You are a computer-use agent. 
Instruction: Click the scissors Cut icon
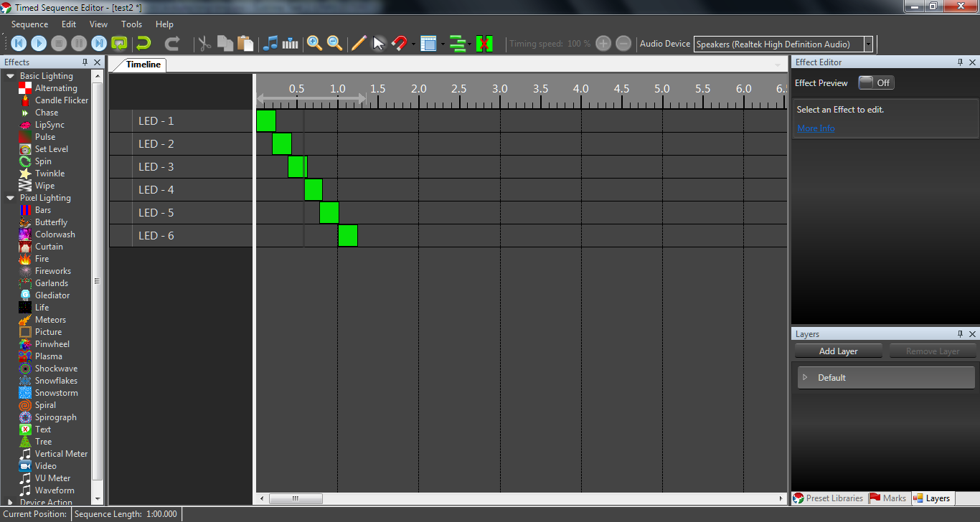(x=204, y=44)
